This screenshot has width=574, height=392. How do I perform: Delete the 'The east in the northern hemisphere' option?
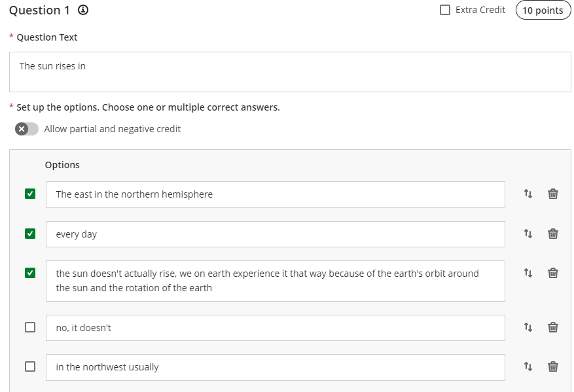553,194
